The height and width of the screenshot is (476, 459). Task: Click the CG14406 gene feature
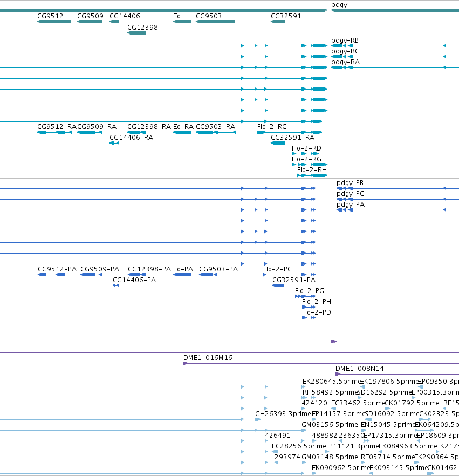tap(114, 22)
